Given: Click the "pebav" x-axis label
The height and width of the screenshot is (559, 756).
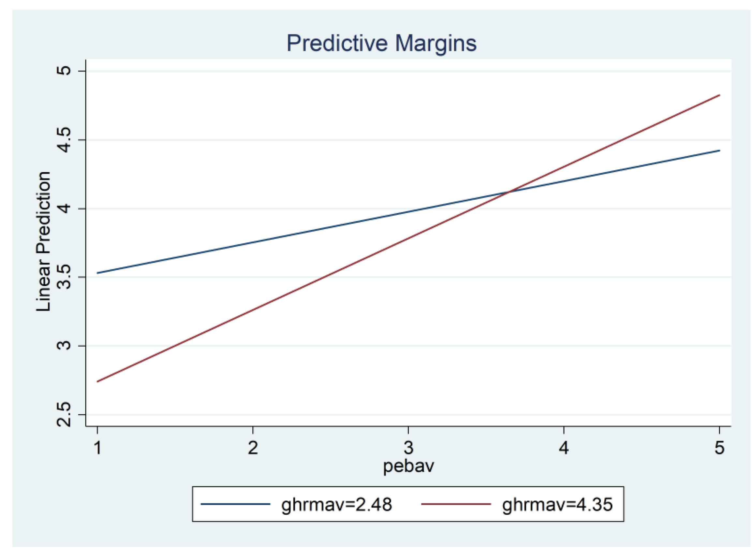Looking at the screenshot, I should 408,466.
